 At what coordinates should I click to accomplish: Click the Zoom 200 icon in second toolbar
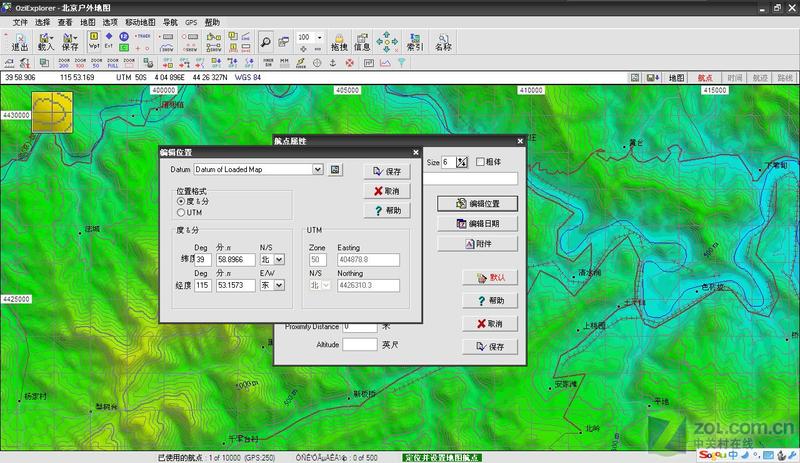point(64,63)
